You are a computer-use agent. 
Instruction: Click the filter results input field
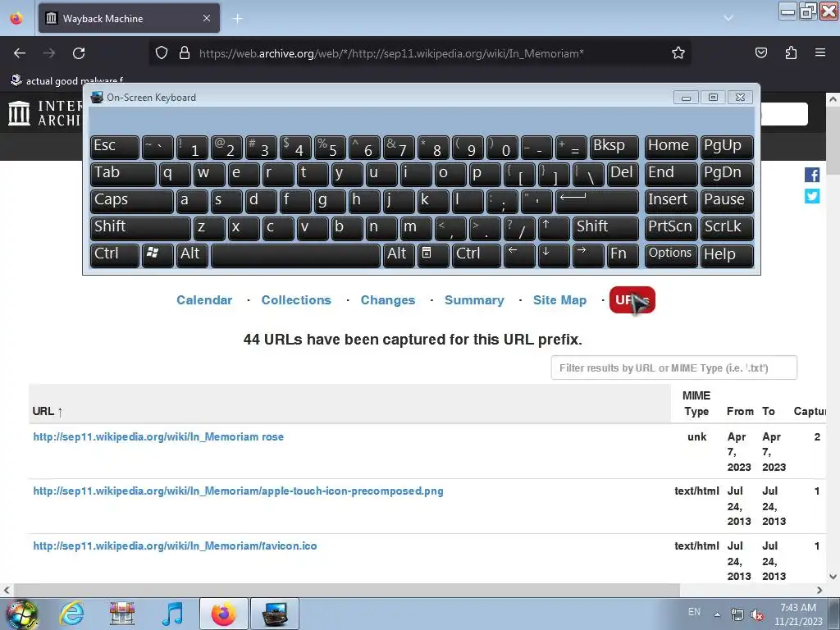point(674,368)
